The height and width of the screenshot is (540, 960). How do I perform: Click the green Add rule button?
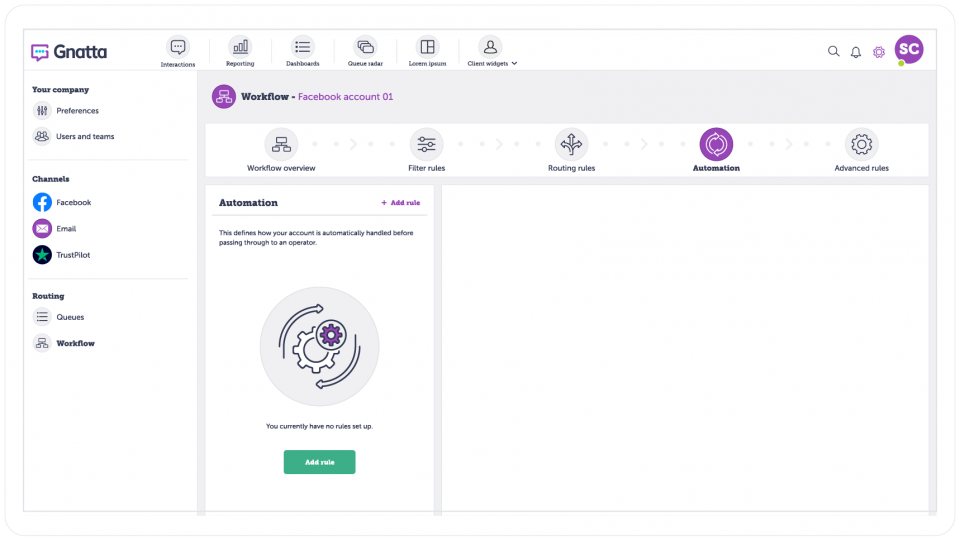click(x=320, y=462)
